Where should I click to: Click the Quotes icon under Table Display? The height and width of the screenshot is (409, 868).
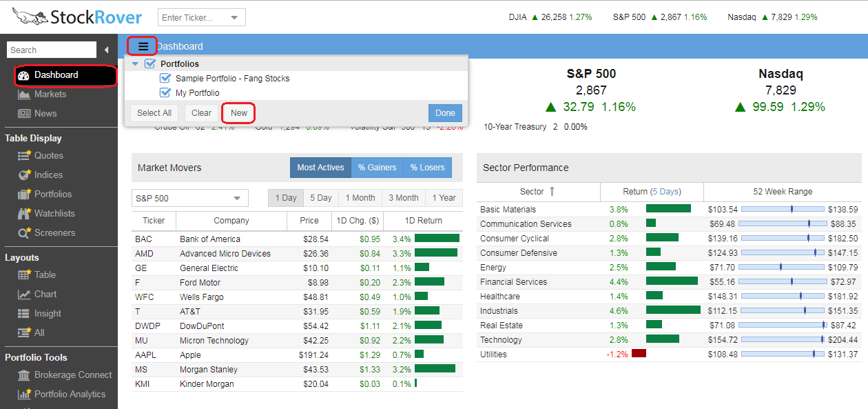click(24, 156)
